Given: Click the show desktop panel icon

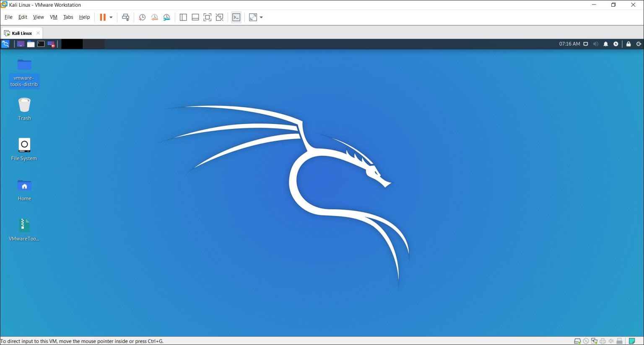Looking at the screenshot, I should [21, 44].
